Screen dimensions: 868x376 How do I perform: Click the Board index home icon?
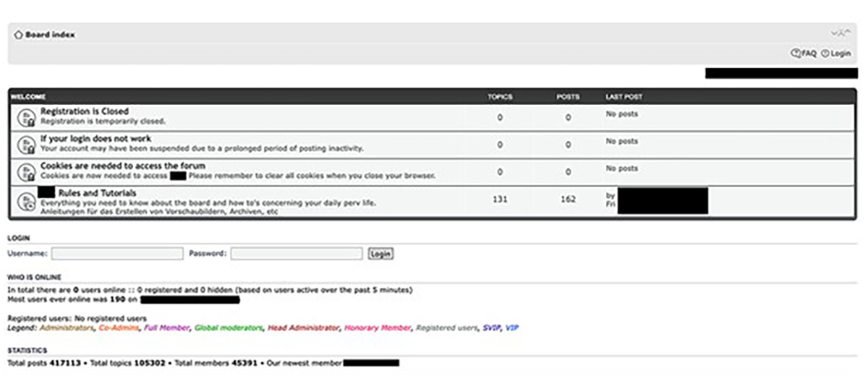pos(18,35)
